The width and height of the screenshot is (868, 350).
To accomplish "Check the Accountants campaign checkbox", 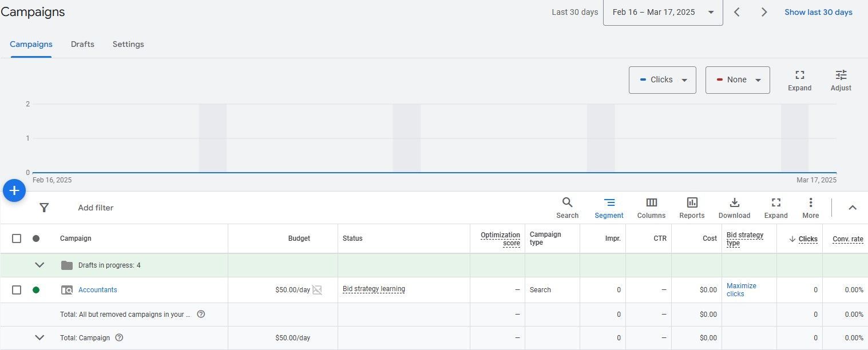I will [x=17, y=290].
